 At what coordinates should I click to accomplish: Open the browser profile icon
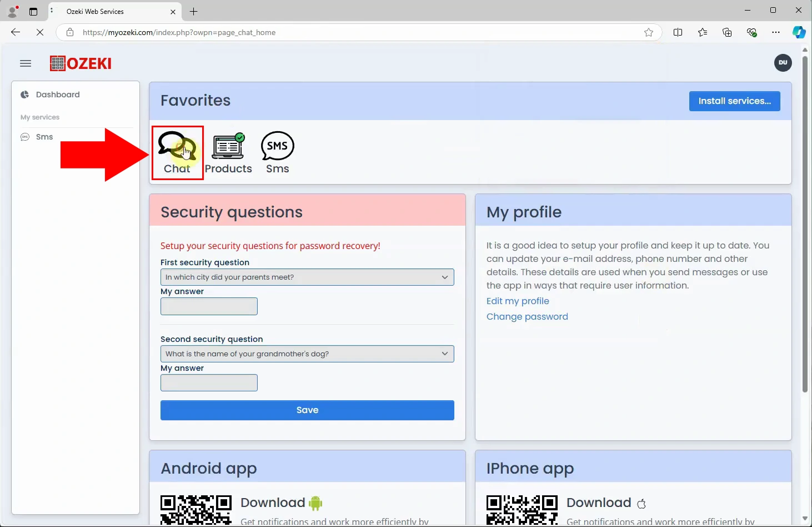point(12,11)
